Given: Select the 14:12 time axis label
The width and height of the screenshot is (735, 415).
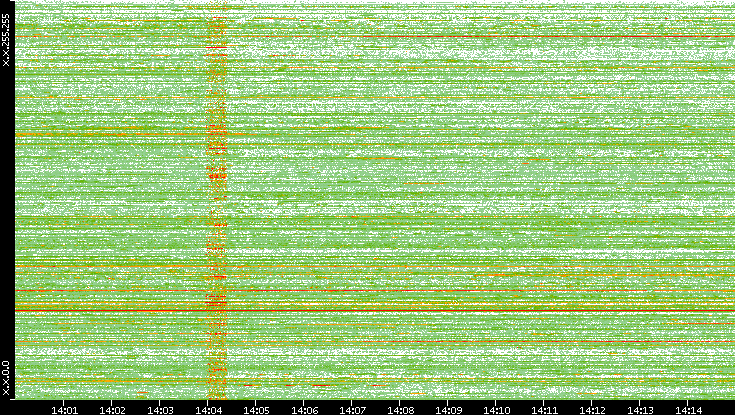Looking at the screenshot, I should tap(592, 410).
